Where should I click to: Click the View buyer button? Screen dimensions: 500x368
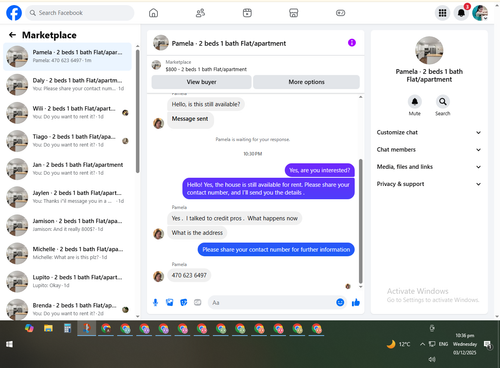(201, 82)
